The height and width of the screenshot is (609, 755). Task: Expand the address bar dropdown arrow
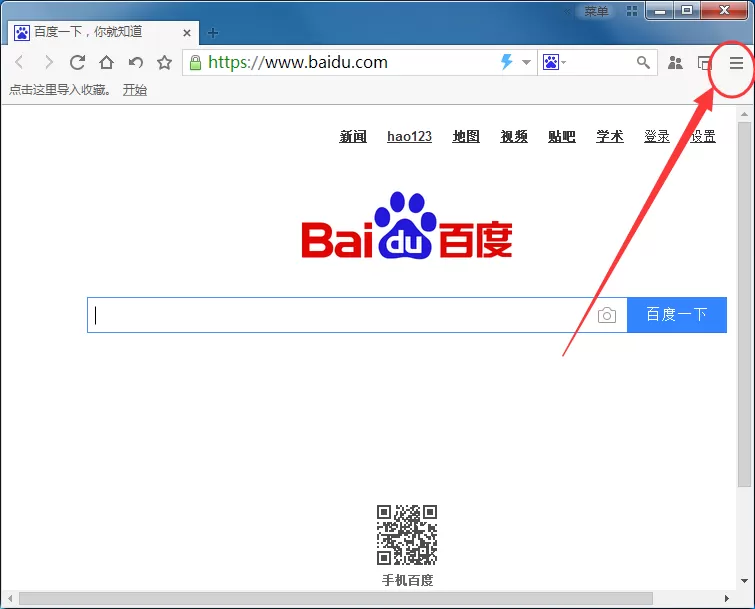(x=526, y=62)
